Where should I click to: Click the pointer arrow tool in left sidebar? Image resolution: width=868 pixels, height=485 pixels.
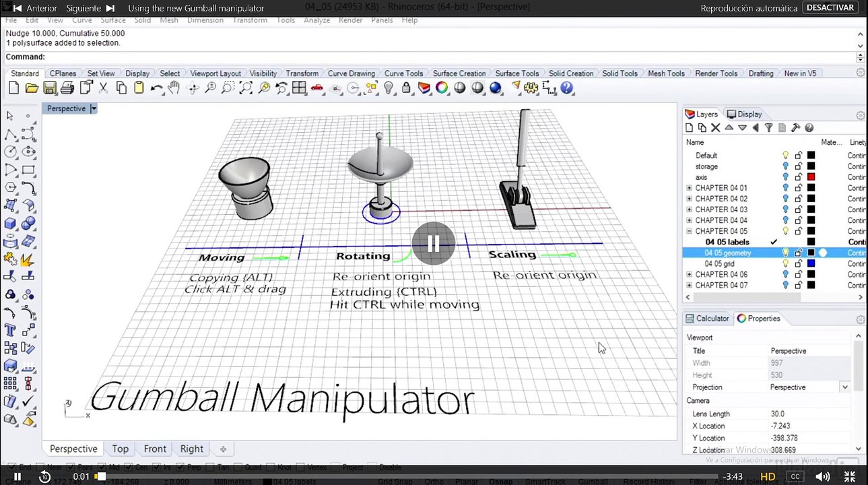(11, 116)
